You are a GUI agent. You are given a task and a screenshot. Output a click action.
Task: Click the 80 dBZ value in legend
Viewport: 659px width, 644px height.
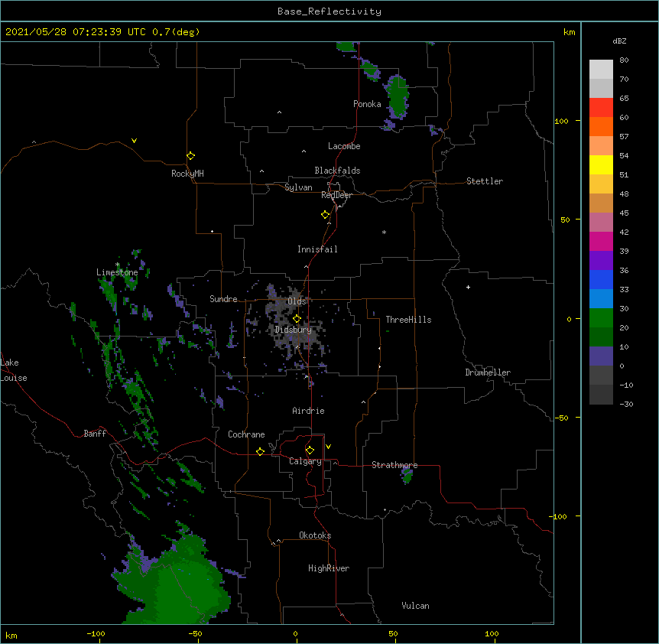624,60
